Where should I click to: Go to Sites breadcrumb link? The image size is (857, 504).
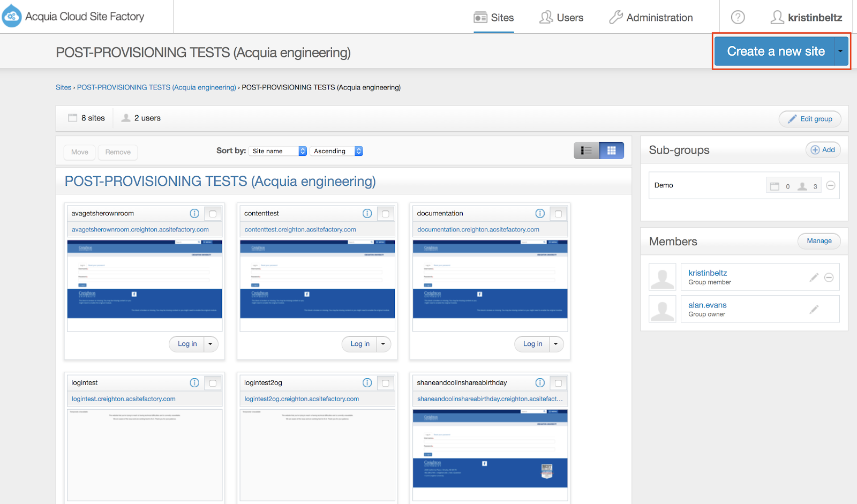pyautogui.click(x=63, y=87)
